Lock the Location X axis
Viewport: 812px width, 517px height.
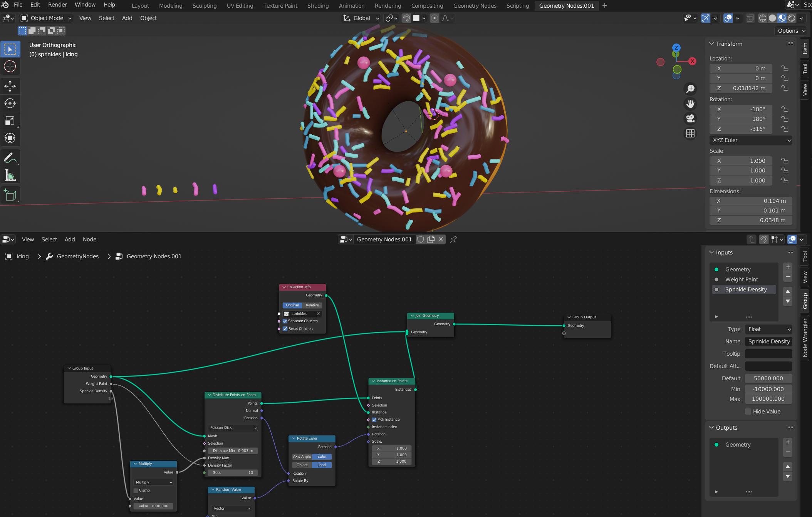point(785,69)
